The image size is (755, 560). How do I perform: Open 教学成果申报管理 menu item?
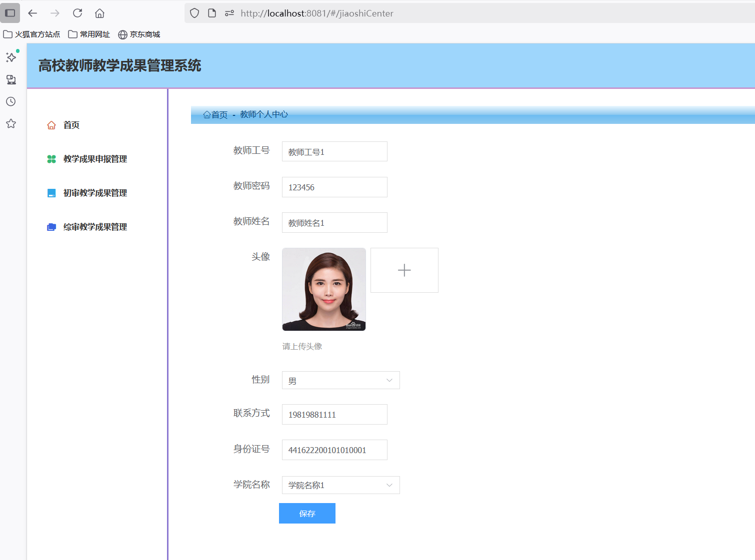click(x=95, y=159)
